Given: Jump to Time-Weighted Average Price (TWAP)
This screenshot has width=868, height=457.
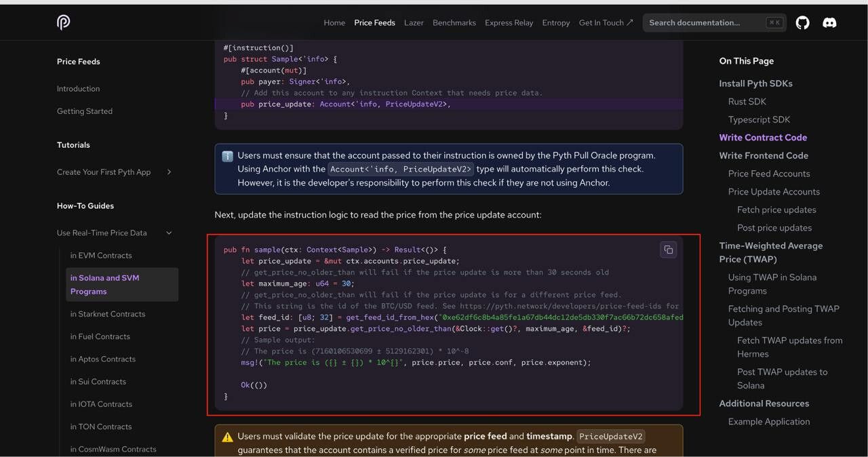Looking at the screenshot, I should pyautogui.click(x=771, y=252).
